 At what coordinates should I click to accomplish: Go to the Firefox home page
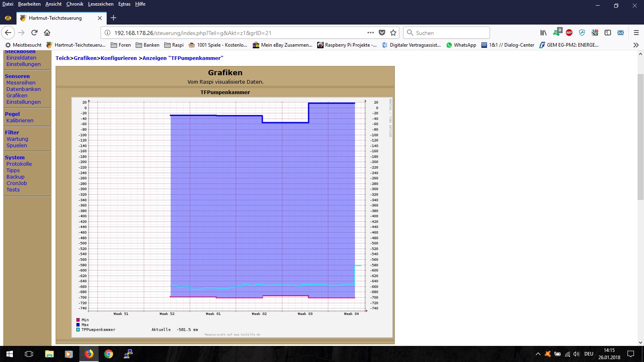pos(47,33)
